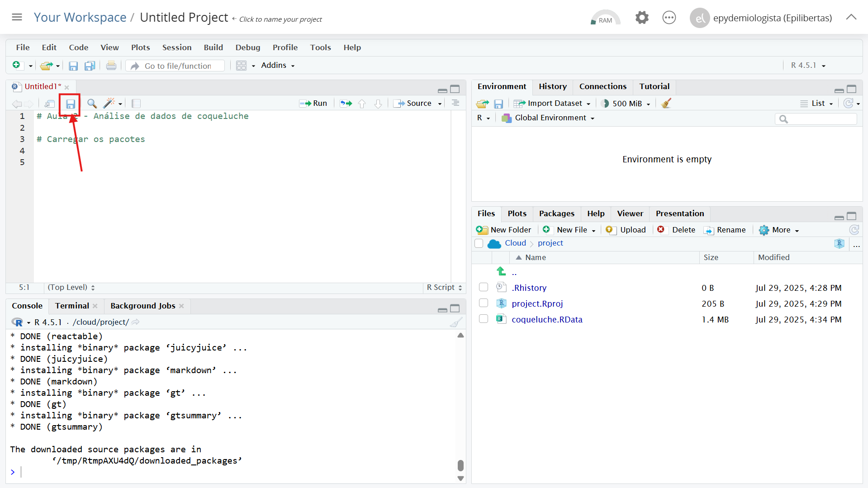Tick the project.Rproj file checkbox
This screenshot has width=868, height=488.
pyautogui.click(x=484, y=303)
